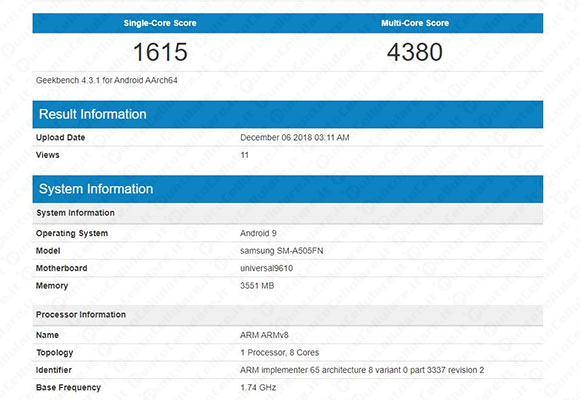Click the Multi-Core Score header
Viewport: 580px width, 400px height.
(415, 23)
